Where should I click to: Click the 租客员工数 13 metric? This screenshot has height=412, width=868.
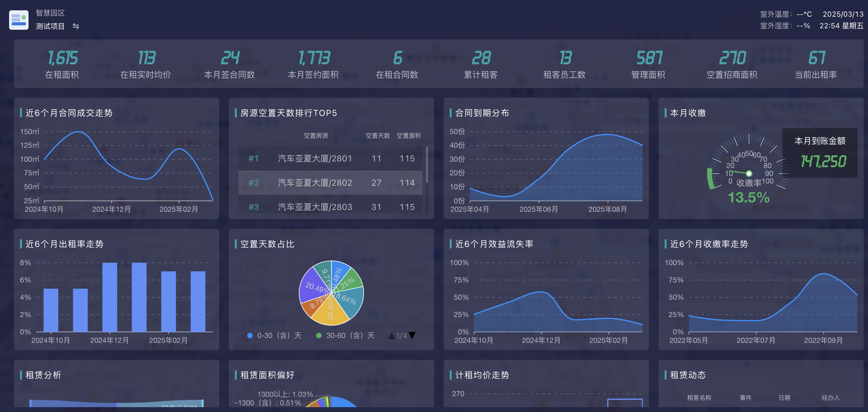click(565, 64)
